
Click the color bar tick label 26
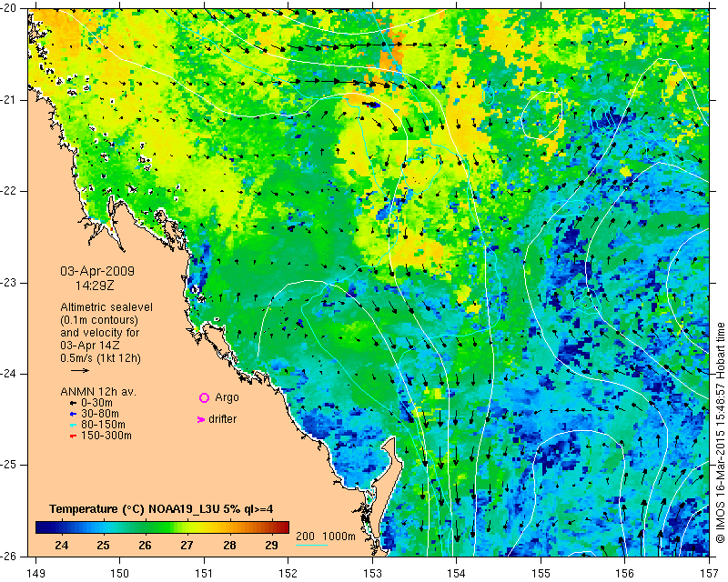[146, 545]
